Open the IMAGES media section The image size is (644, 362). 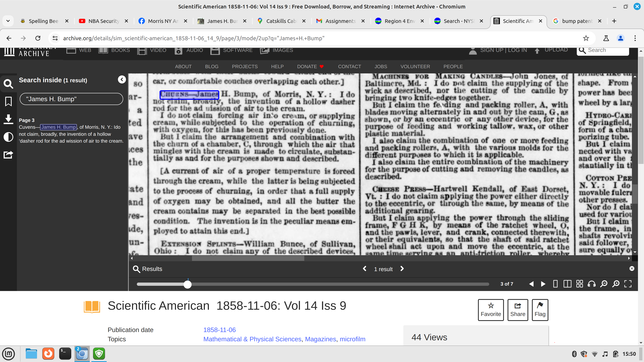(277, 50)
